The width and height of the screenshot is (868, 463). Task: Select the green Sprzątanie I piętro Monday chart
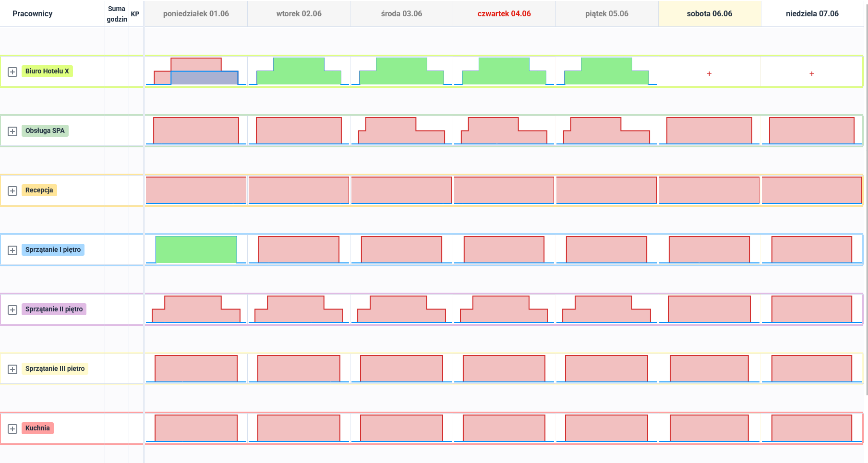[x=196, y=249]
